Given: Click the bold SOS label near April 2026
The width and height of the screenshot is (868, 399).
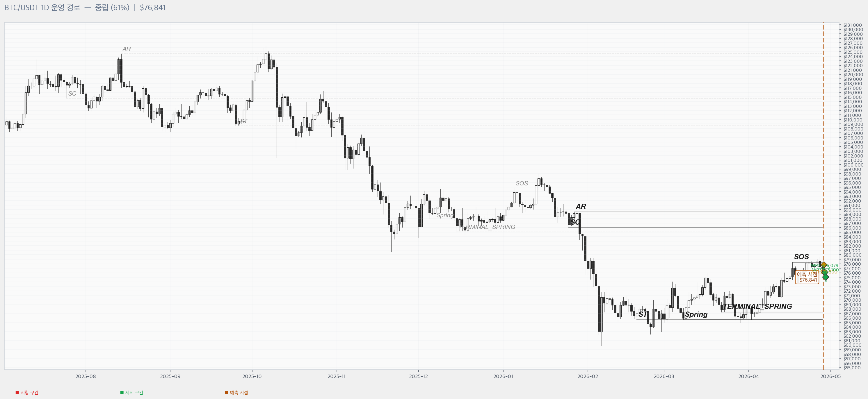Looking at the screenshot, I should coord(801,257).
